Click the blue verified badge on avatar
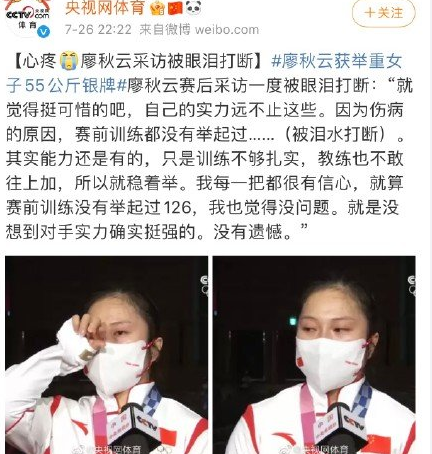The width and height of the screenshot is (432, 454). click(x=43, y=31)
